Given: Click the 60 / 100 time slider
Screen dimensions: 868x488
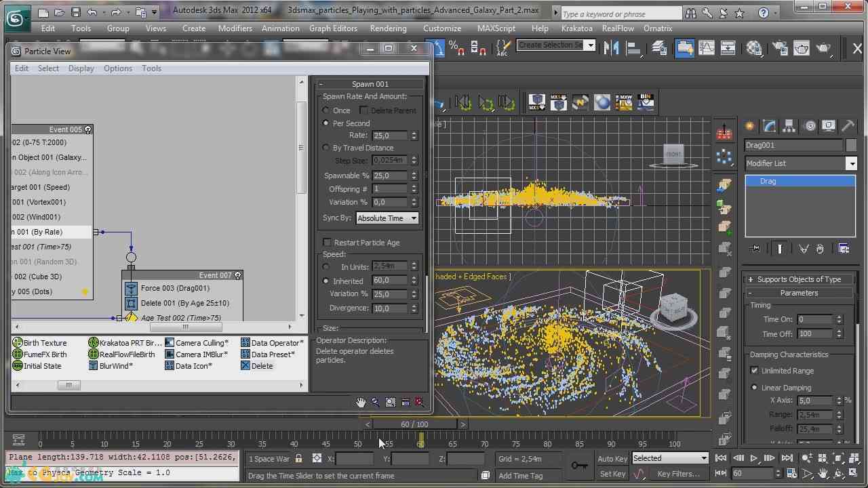Looking at the screenshot, I should click(414, 424).
